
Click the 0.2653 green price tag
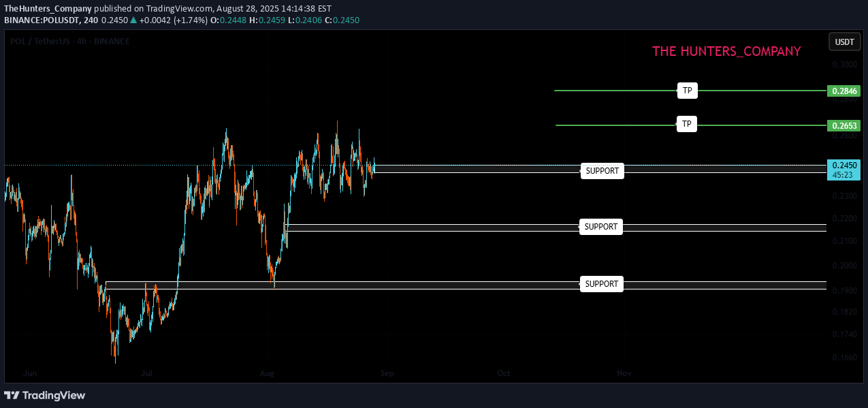843,125
